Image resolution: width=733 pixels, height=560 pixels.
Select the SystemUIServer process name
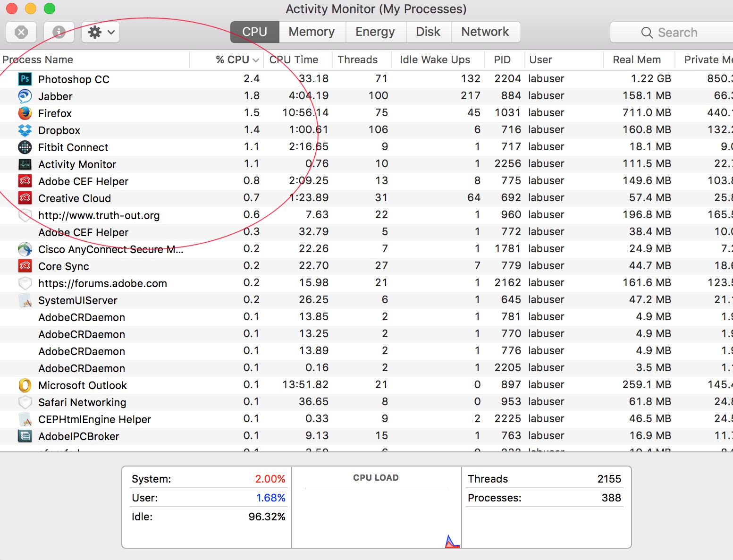click(x=77, y=300)
